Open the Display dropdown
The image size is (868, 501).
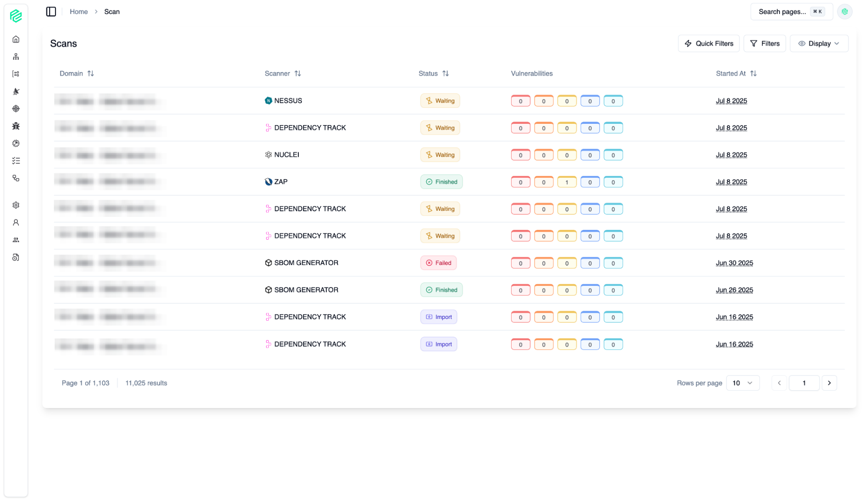pos(818,43)
